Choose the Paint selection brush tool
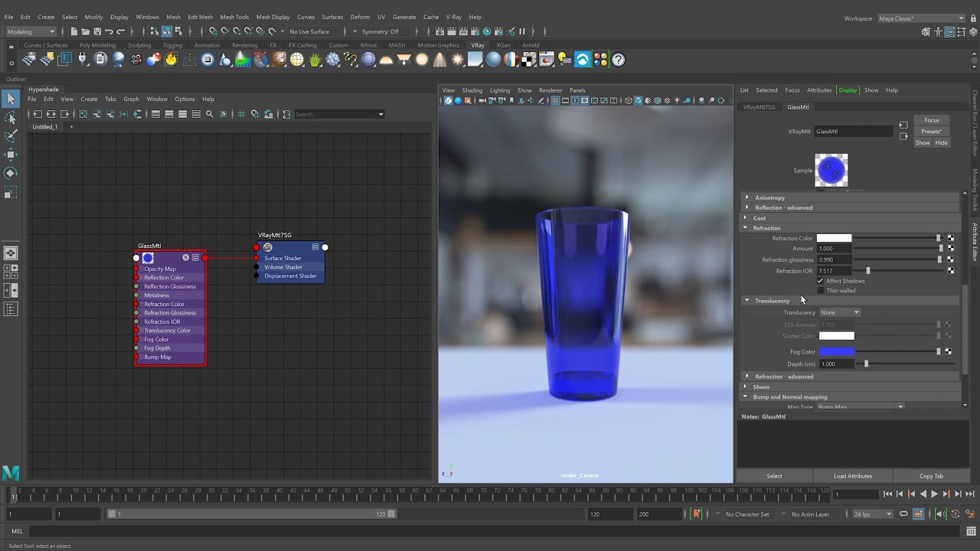Screen dimensions: 980x551 click(11, 136)
